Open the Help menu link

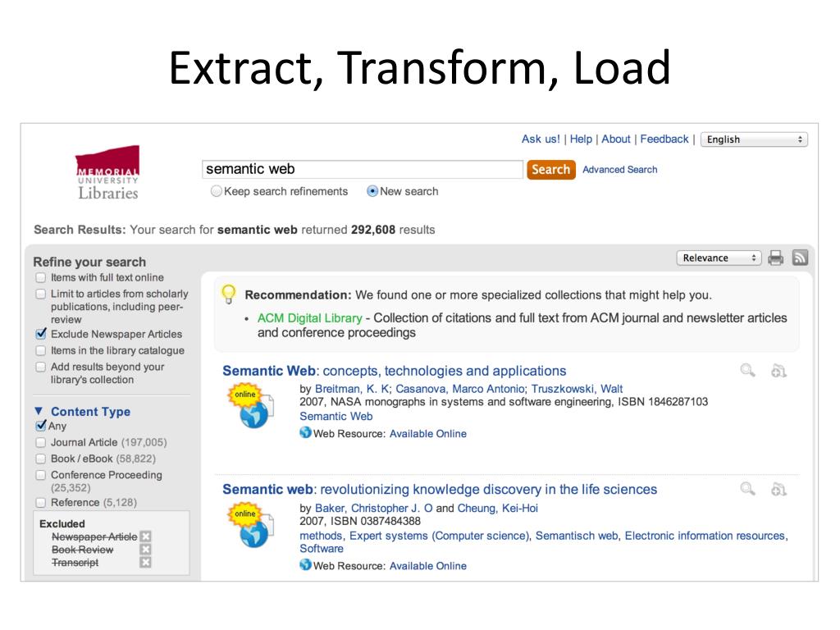tap(581, 139)
